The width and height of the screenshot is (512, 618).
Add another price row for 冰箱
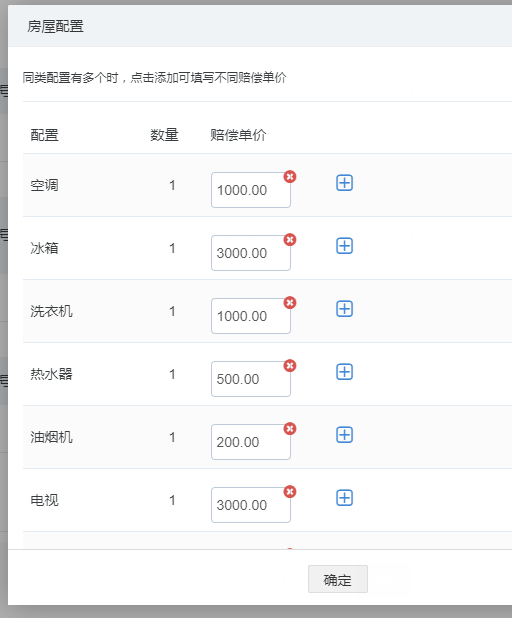pos(344,246)
